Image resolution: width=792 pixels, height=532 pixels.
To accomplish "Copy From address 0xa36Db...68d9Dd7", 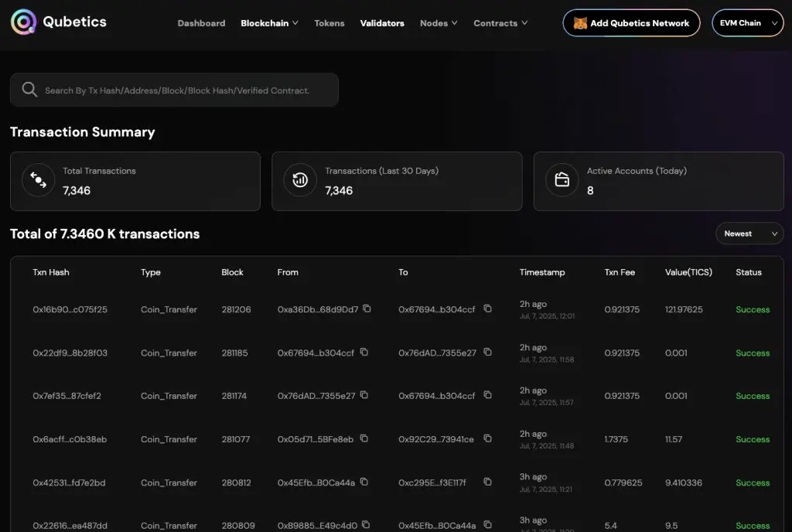I will (367, 309).
